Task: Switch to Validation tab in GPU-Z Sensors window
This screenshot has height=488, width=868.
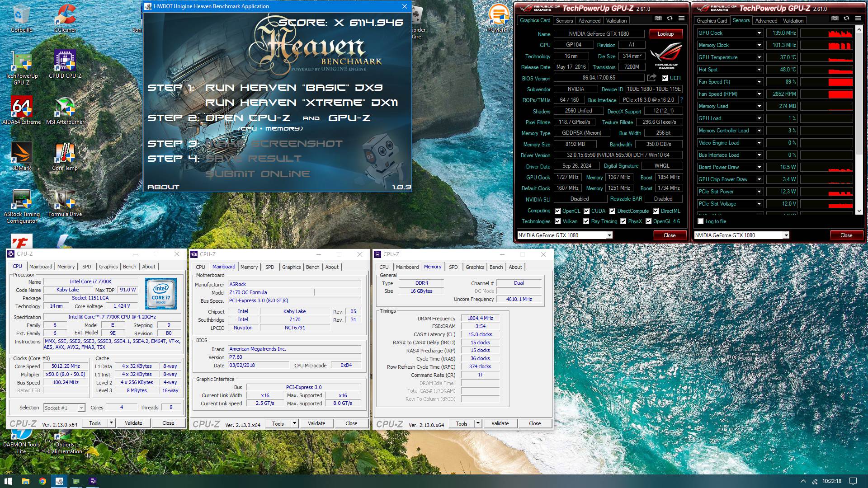Action: click(793, 21)
